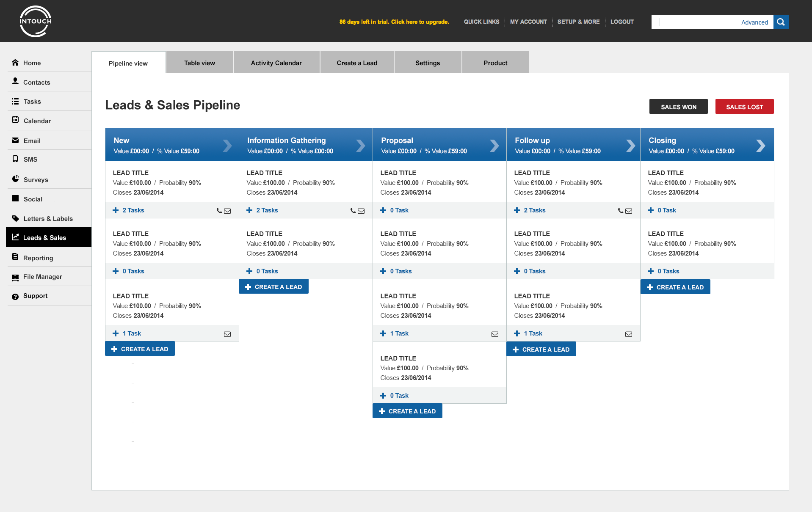The image size is (812, 512).
Task: Click the red SALES LOST button
Action: click(744, 107)
